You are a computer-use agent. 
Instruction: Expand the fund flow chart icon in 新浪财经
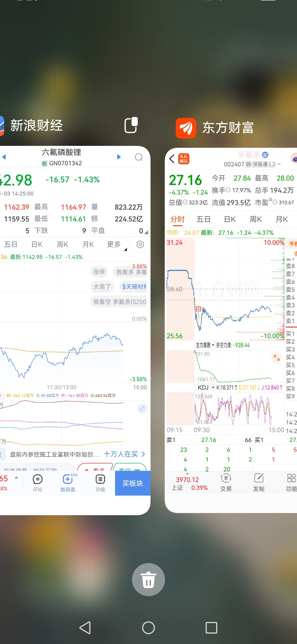click(142, 408)
